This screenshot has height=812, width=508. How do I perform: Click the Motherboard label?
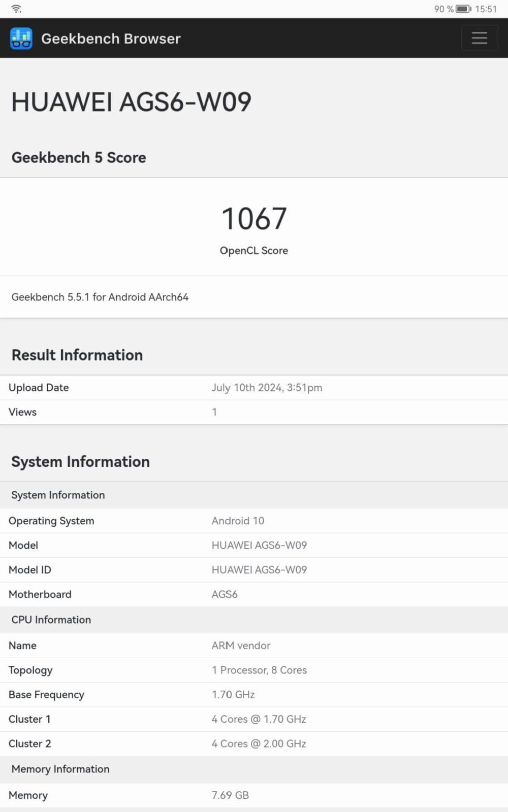click(40, 594)
